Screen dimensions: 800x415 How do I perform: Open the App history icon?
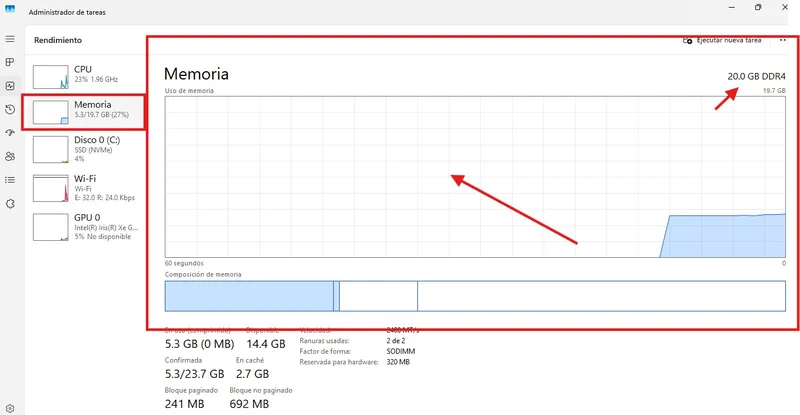10,109
